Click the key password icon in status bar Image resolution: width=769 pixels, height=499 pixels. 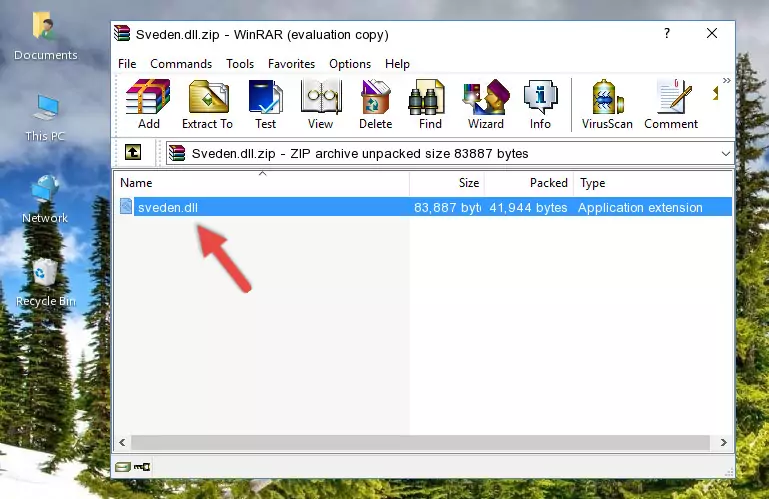point(142,467)
